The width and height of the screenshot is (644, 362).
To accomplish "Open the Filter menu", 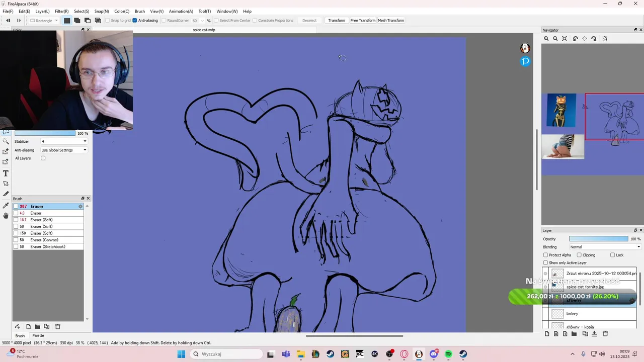I will point(61,11).
